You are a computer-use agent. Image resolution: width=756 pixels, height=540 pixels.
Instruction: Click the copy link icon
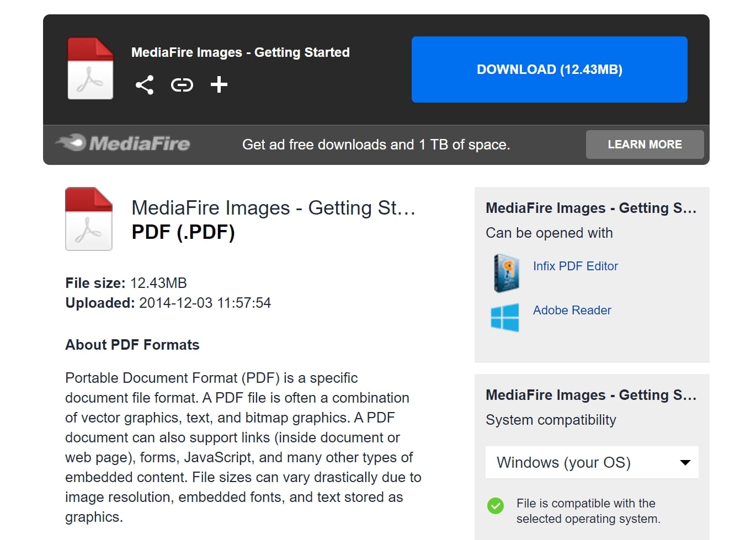pos(182,84)
